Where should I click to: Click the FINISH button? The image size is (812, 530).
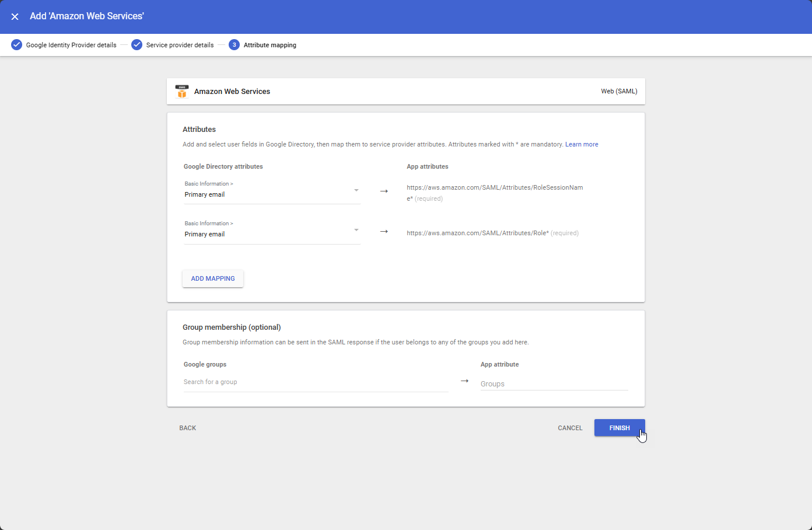(x=619, y=428)
